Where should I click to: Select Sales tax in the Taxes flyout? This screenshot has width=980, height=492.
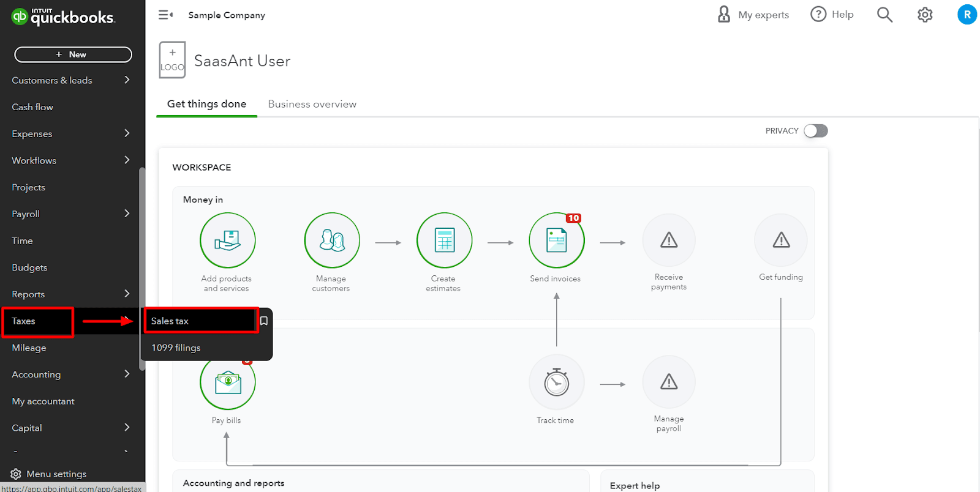coord(200,321)
